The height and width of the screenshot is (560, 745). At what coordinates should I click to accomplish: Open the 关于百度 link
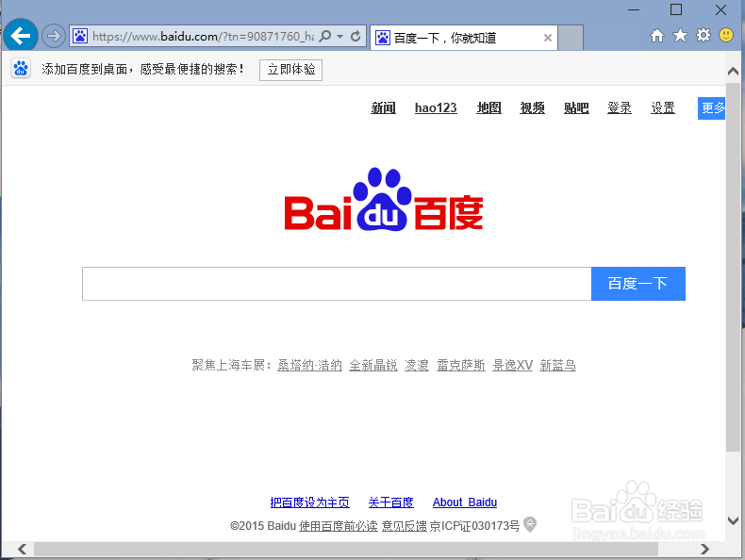[x=391, y=502]
